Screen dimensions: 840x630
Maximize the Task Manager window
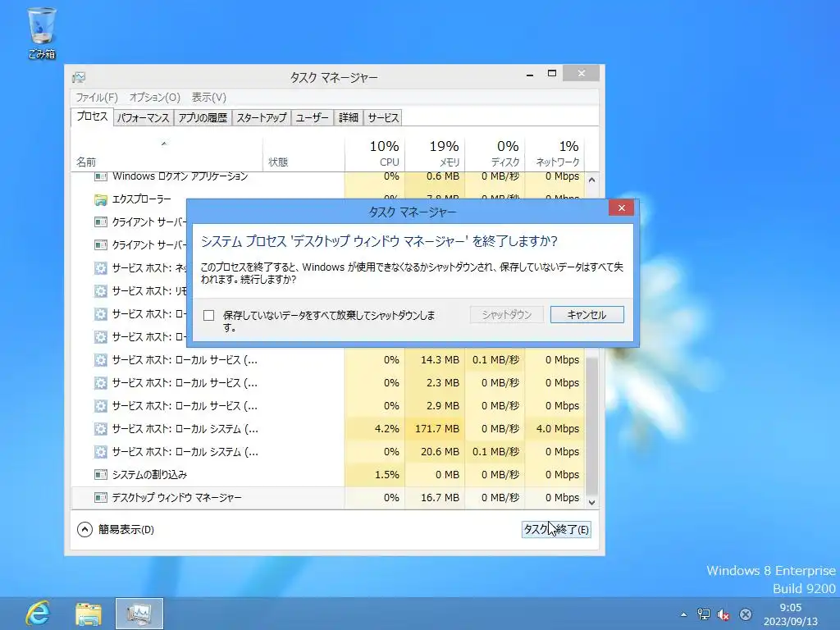pos(552,74)
